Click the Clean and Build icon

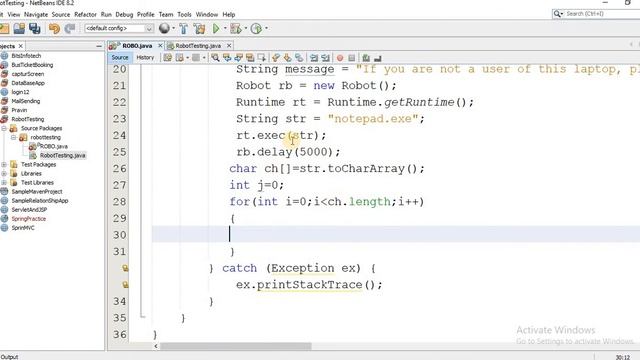click(200, 29)
